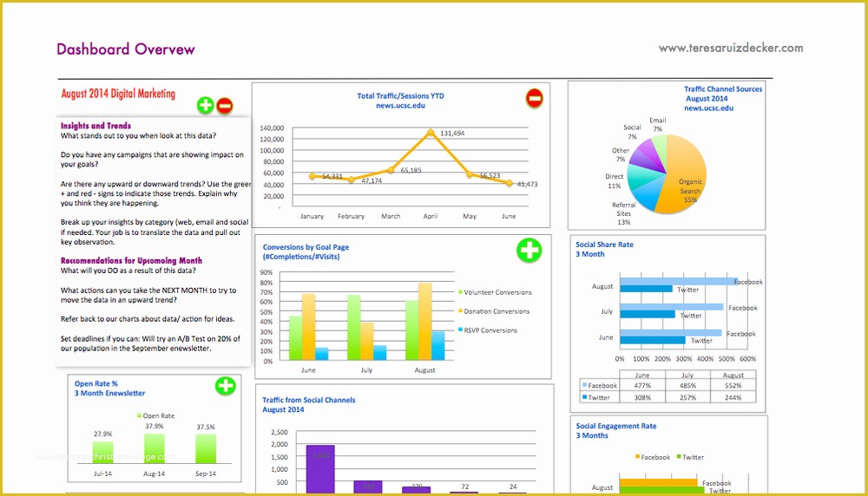The height and width of the screenshot is (496, 868).
Task: Click Twitter row legend in share table
Action: point(596,397)
